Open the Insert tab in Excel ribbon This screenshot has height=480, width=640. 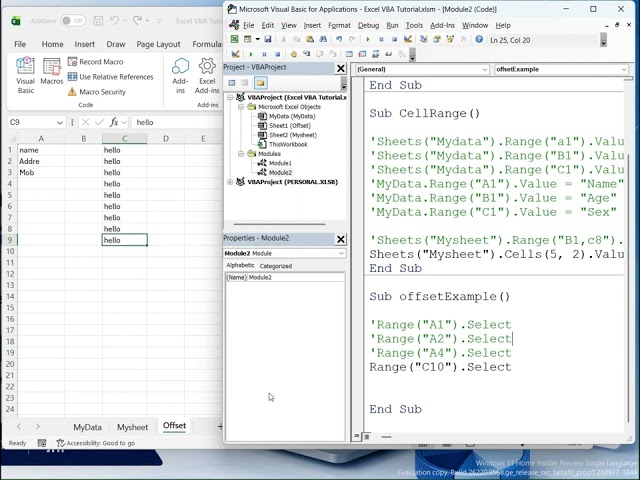coord(84,44)
